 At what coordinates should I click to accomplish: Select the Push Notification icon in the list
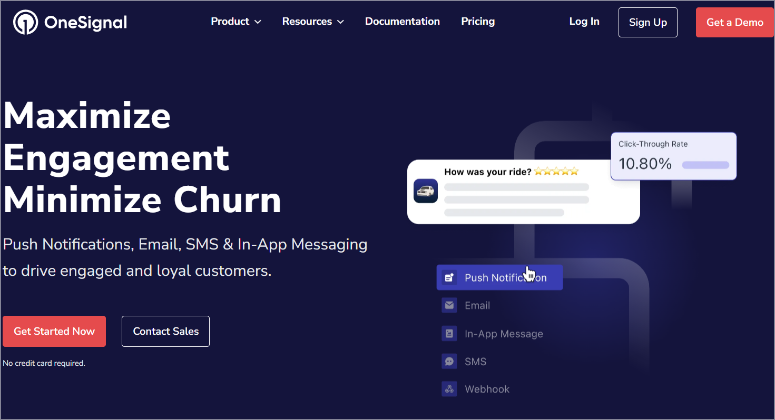tap(449, 278)
